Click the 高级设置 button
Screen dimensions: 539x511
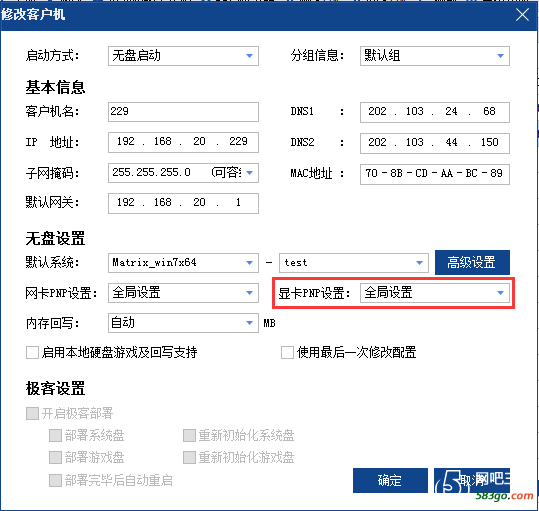point(472,263)
